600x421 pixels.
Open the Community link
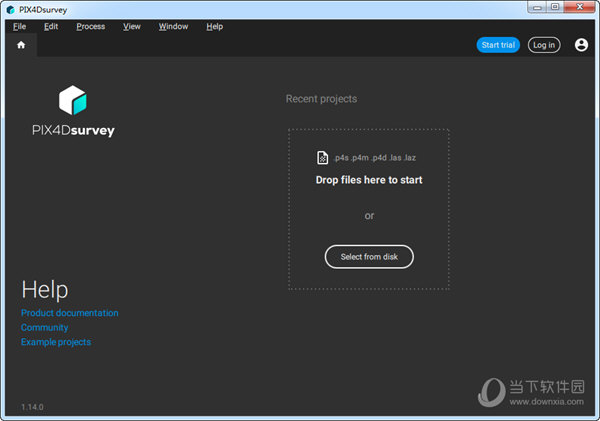44,327
